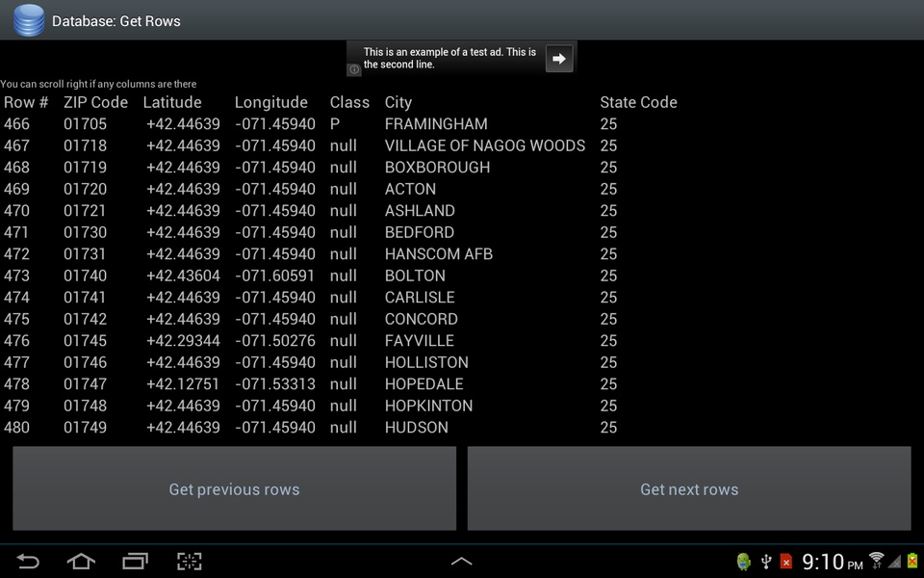Tap the battery status icon
This screenshot has width=924, height=578.
pos(912,561)
